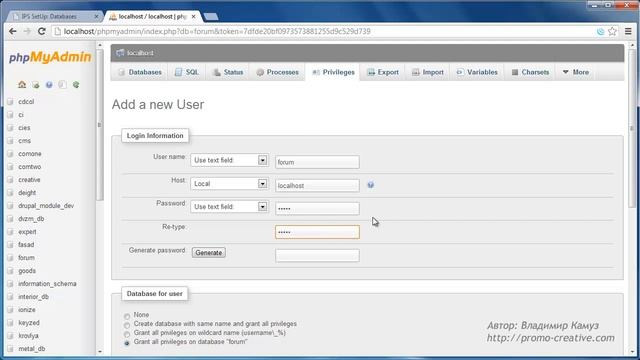Open information_schema database

[x=47, y=284]
